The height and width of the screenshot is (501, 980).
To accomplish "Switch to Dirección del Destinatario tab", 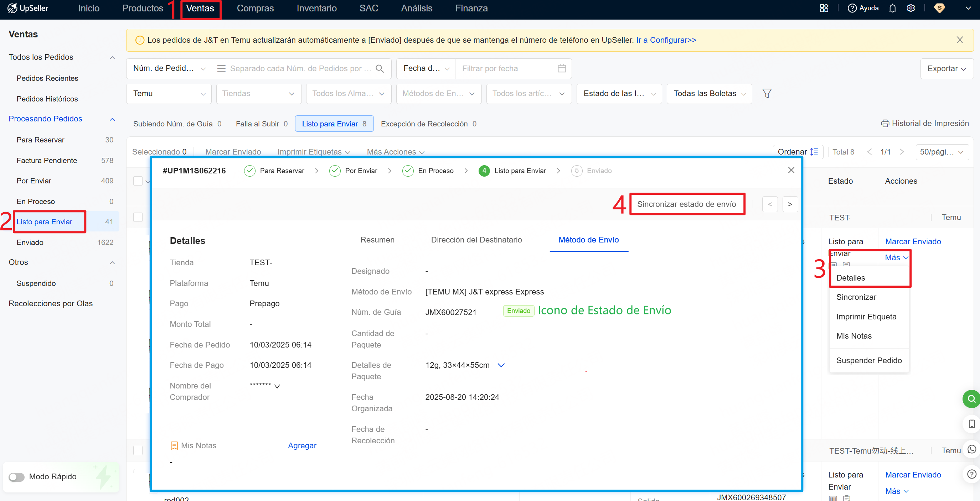I will click(x=476, y=240).
